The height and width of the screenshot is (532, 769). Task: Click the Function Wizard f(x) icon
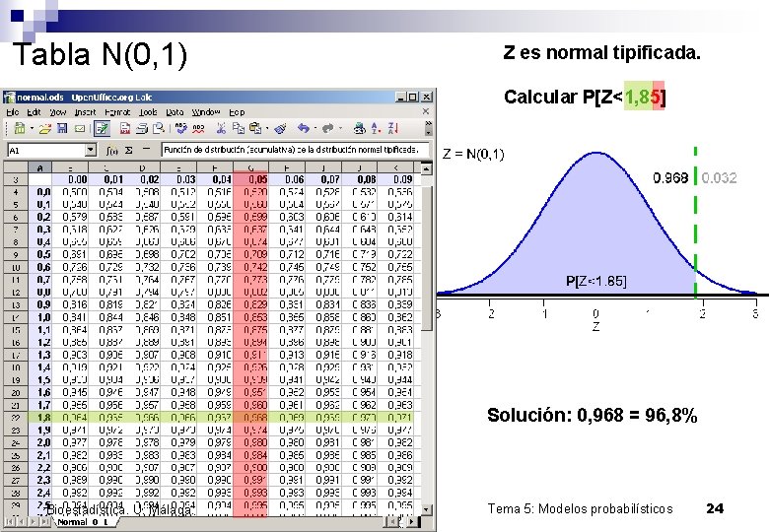(112, 151)
